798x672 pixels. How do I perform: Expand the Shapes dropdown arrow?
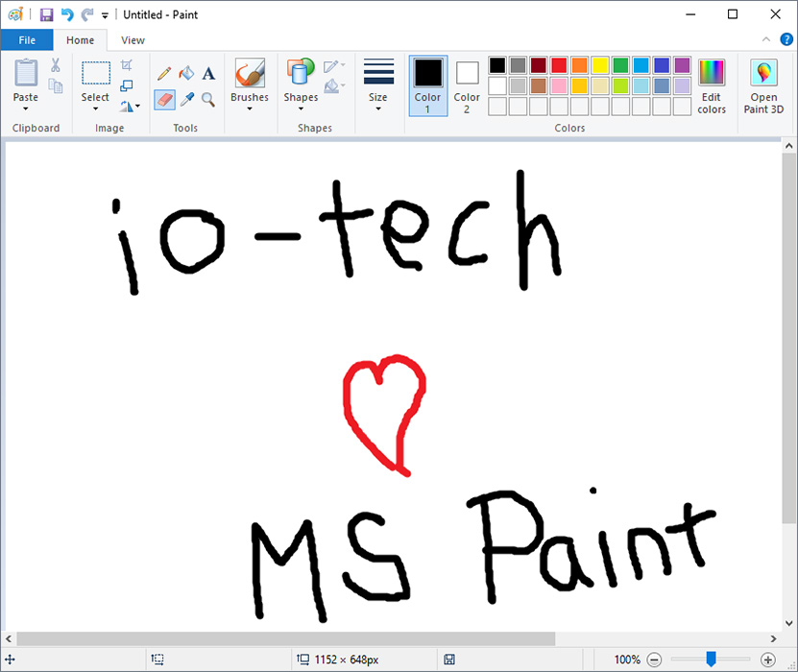(301, 108)
